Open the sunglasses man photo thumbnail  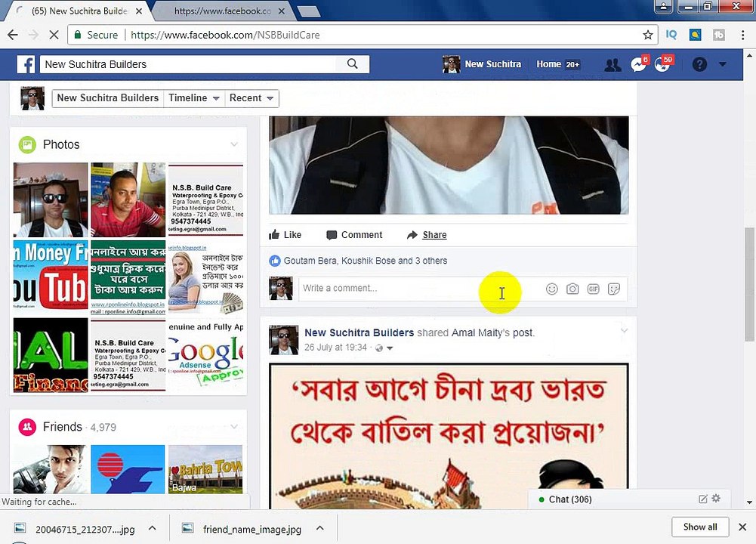click(x=51, y=199)
